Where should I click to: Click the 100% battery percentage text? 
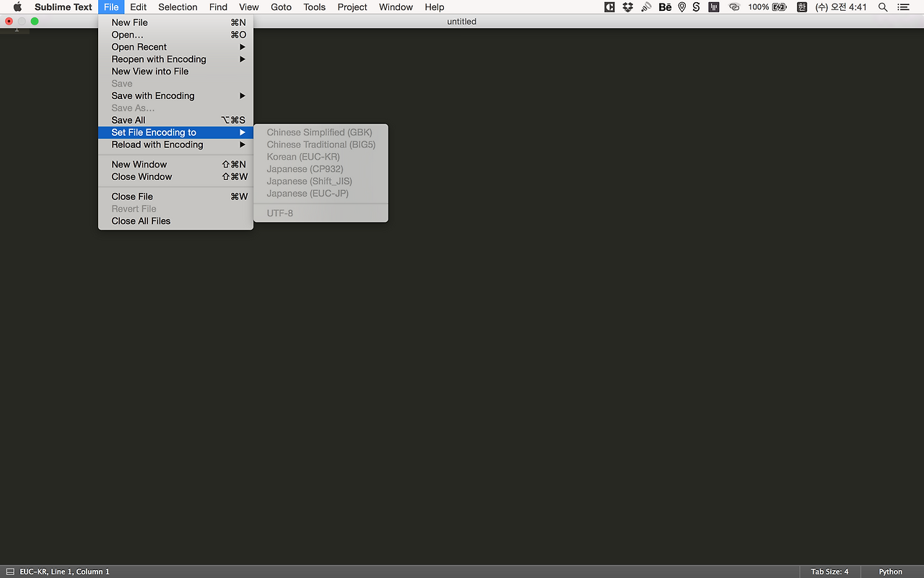[758, 7]
